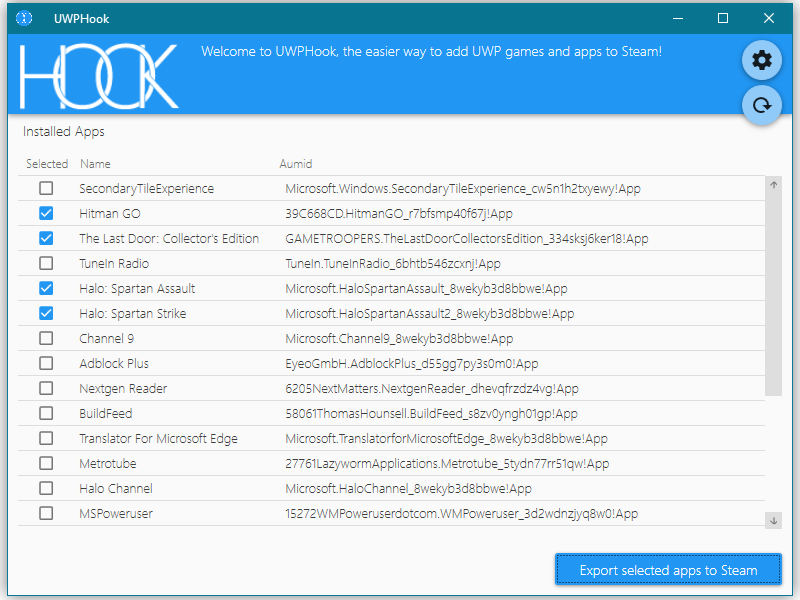Tick the BuildFeed checkbox
This screenshot has width=800, height=600.
[46, 413]
